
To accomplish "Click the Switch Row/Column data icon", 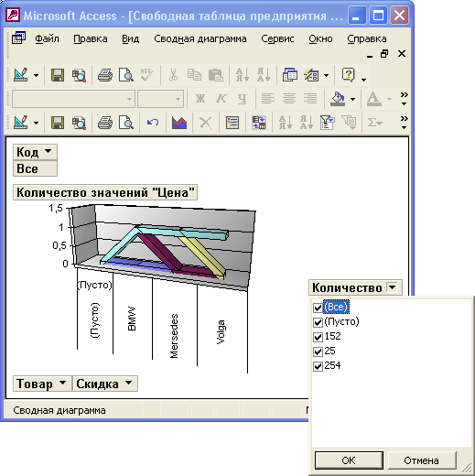I will click(259, 123).
